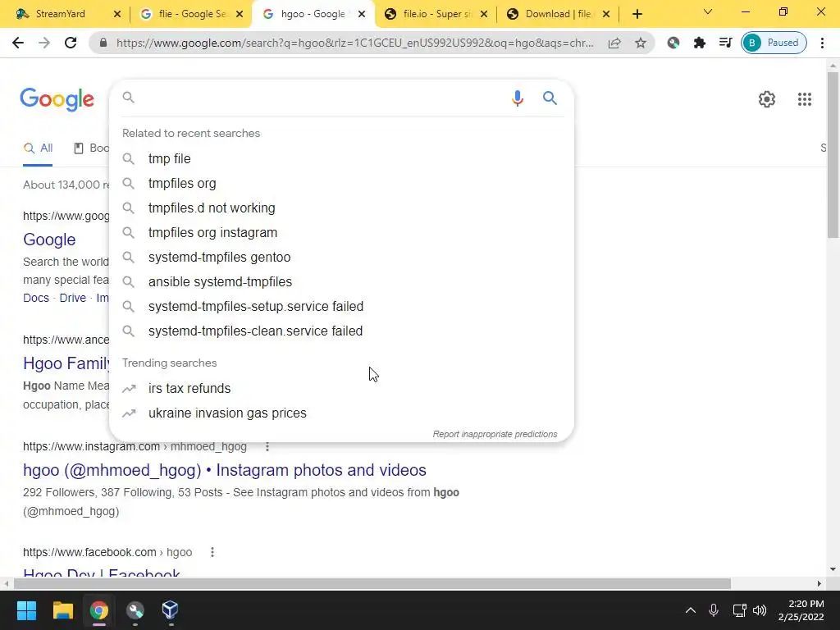Image resolution: width=840 pixels, height=630 pixels.
Task: Open the network tray icon
Action: tap(739, 610)
